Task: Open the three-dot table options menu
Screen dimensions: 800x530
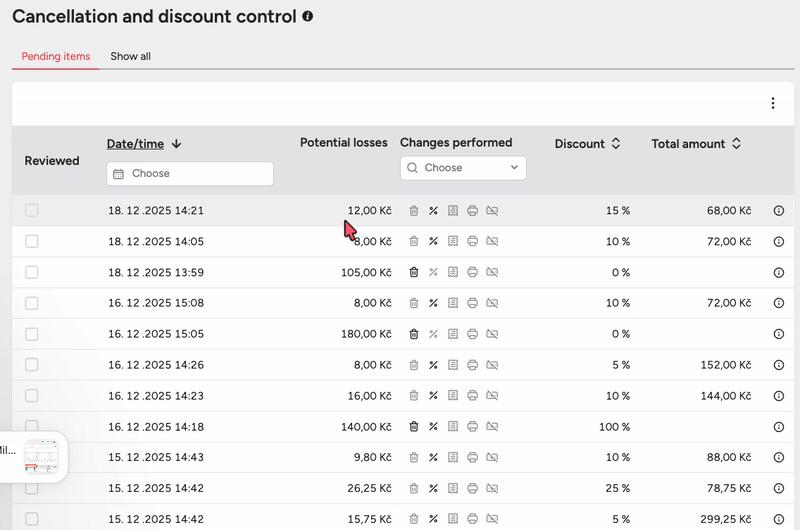Action: click(773, 104)
